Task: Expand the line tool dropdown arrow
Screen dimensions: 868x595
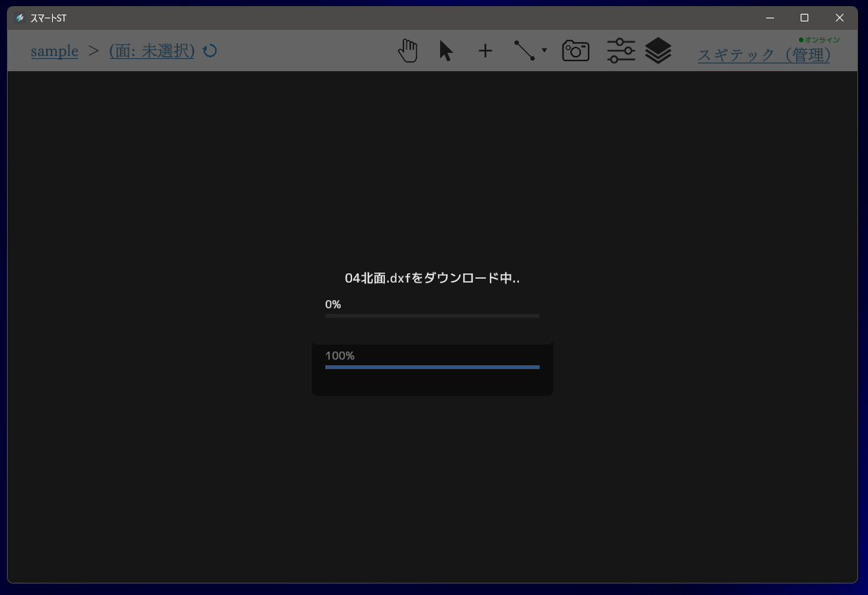Action: point(544,51)
